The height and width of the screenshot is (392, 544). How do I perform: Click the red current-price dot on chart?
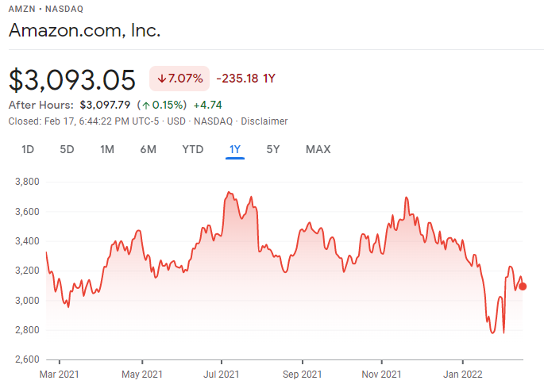523,286
